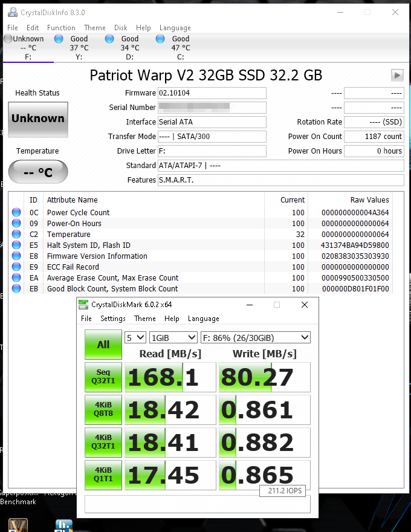This screenshot has width=411, height=532.
Task: Click the status orb on the Average Erase Count row
Action: tap(16, 277)
